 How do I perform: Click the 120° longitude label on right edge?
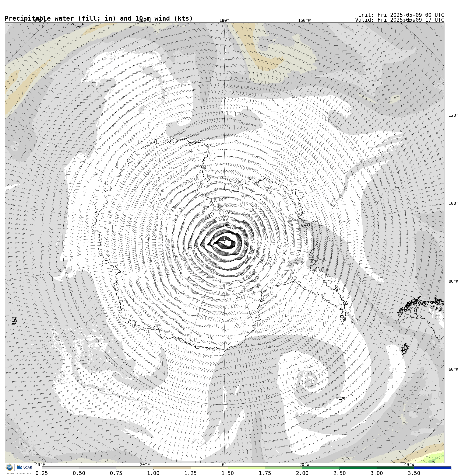coord(453,115)
